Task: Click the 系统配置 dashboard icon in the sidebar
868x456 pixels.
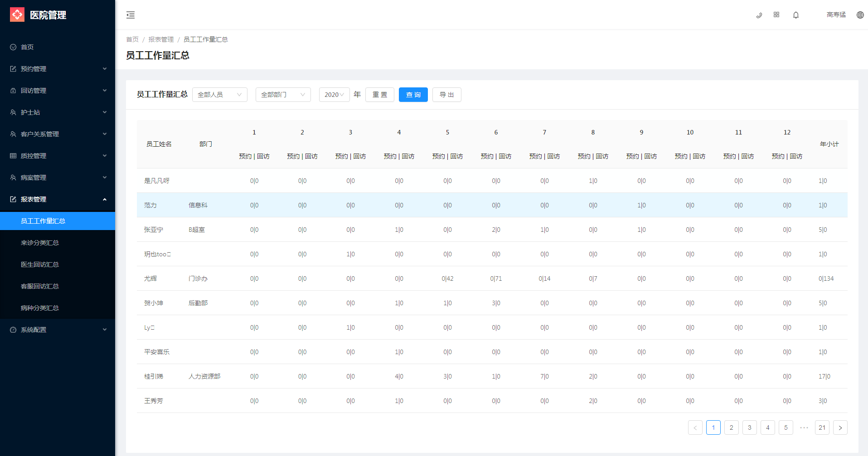Action: coord(13,330)
